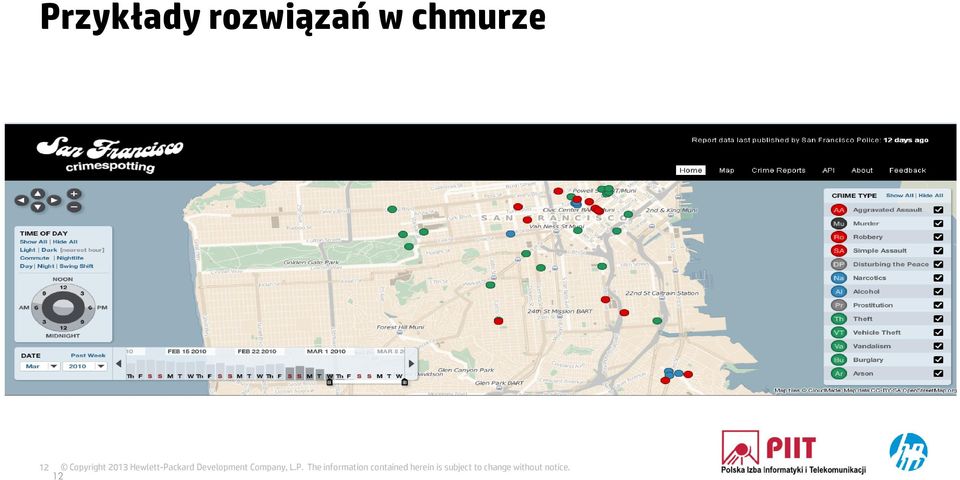
Task: Select the Dark time filter
Action: coord(49,250)
